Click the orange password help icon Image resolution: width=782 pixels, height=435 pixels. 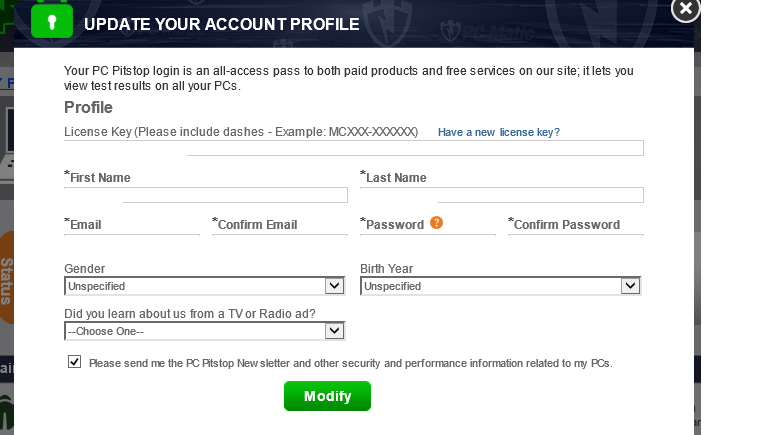point(436,223)
